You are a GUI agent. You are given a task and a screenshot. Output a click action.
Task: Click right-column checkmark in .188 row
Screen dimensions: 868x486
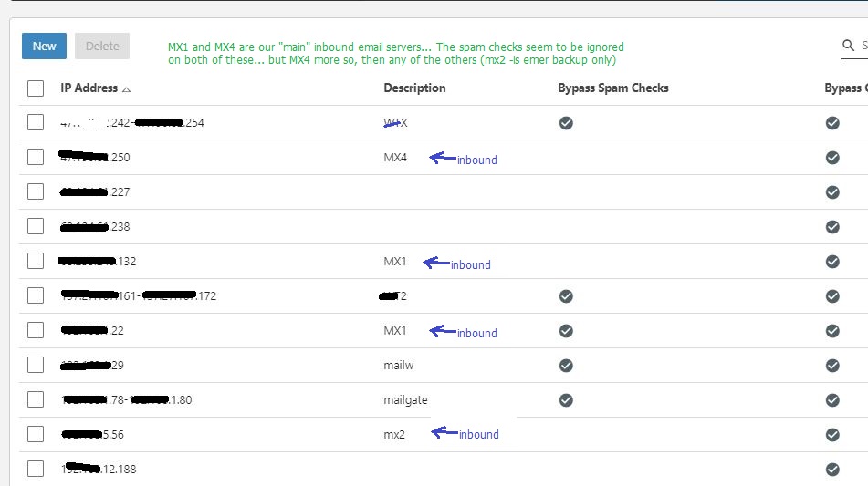[832, 469]
